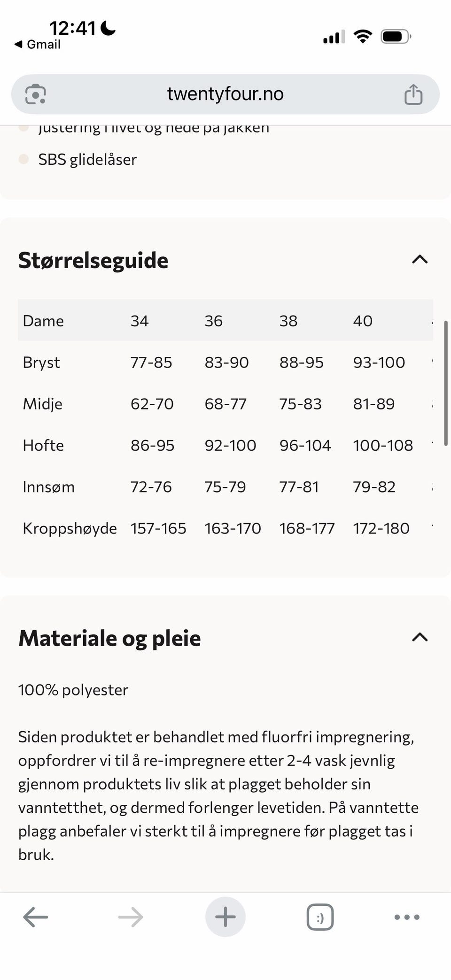Image resolution: width=451 pixels, height=980 pixels.
Task: Open the tab switcher icon
Action: point(320,917)
